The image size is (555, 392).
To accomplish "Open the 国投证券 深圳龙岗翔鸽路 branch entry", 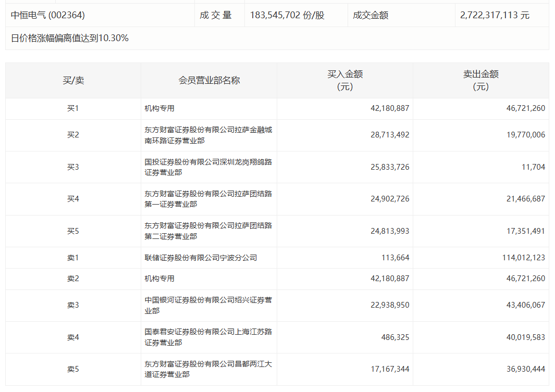I will tap(208, 167).
